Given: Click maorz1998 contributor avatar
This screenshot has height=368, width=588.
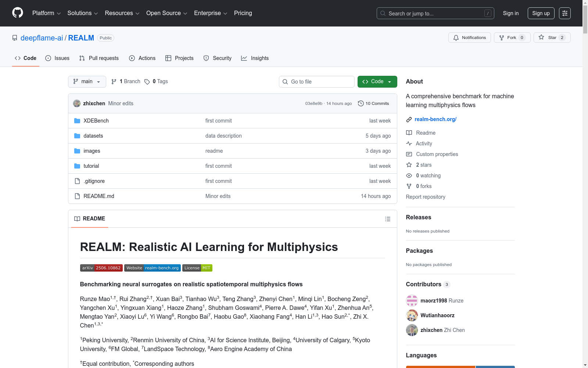Looking at the screenshot, I should (412, 301).
